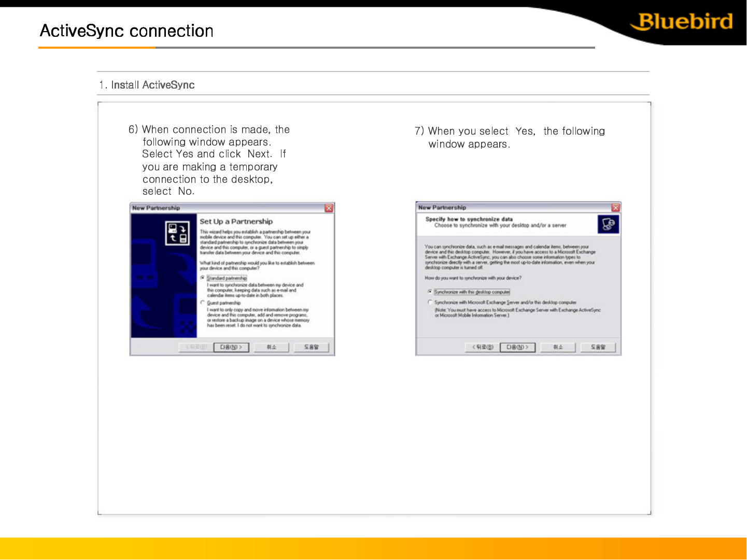This screenshot has height=560, width=747.
Task: Click 다음(N) Next in synchronize data dialog
Action: pyautogui.click(x=517, y=347)
